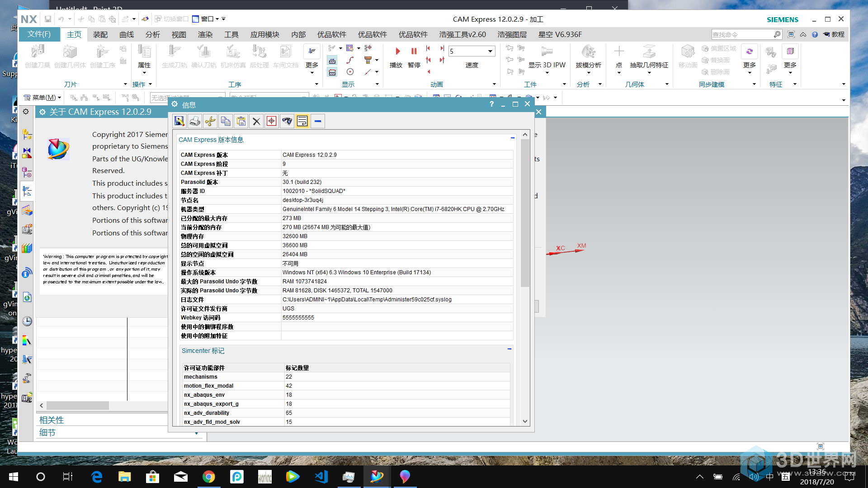
Task: Switch to the 分析 ribbon tab
Action: 153,34
